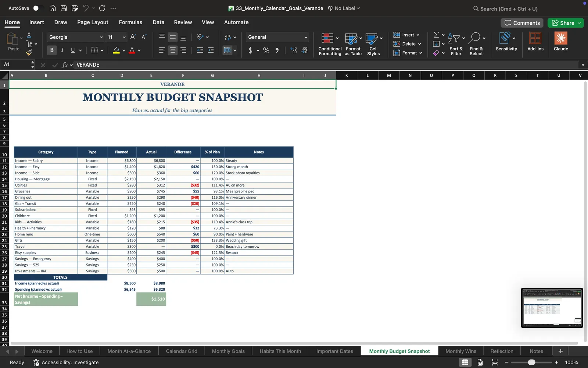Click the Cut scissors icon

point(29,35)
